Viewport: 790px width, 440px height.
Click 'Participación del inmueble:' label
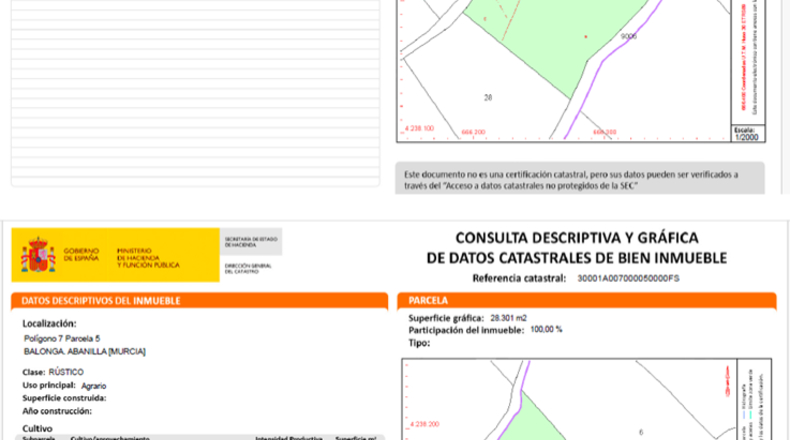pyautogui.click(x=466, y=330)
